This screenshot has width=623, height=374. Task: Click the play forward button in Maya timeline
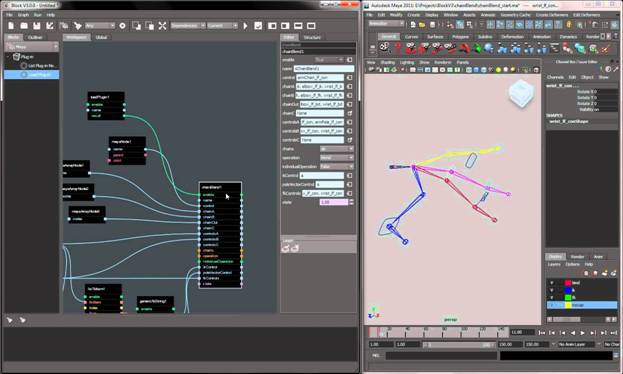pyautogui.click(x=582, y=333)
